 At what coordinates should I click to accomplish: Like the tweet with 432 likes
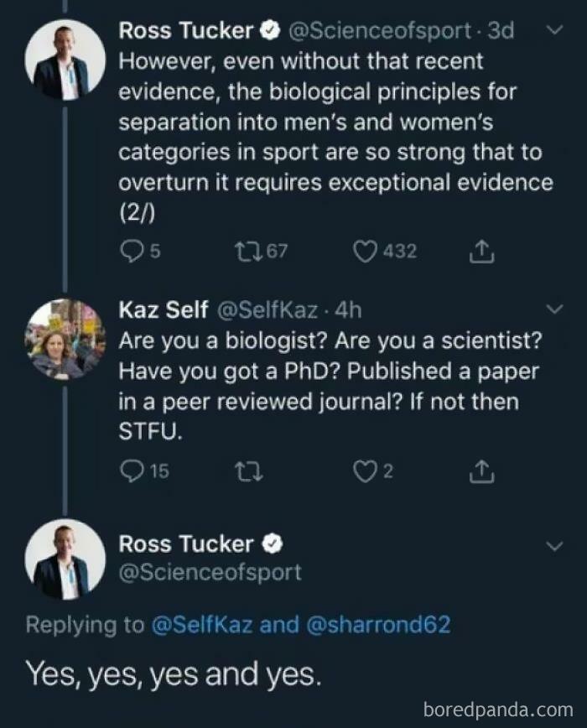click(x=363, y=251)
